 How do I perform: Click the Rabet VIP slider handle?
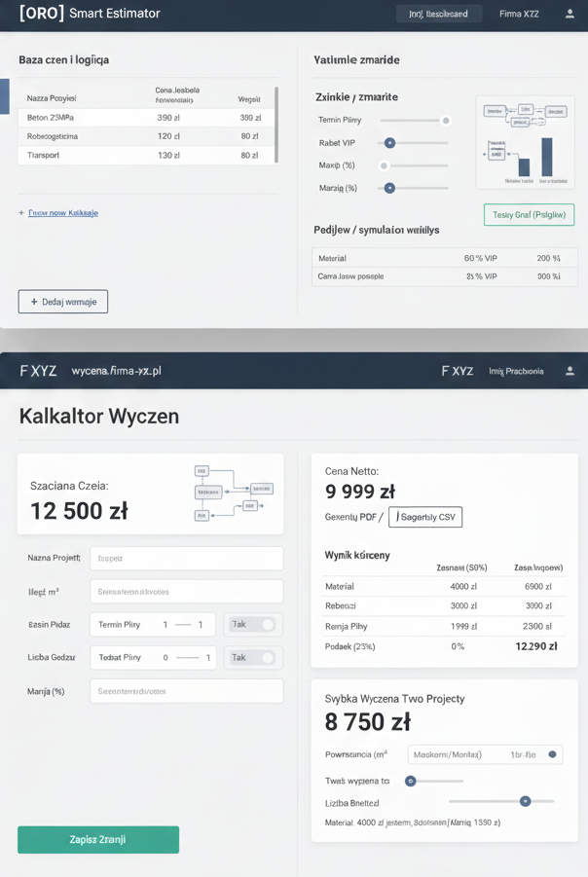[x=388, y=143]
